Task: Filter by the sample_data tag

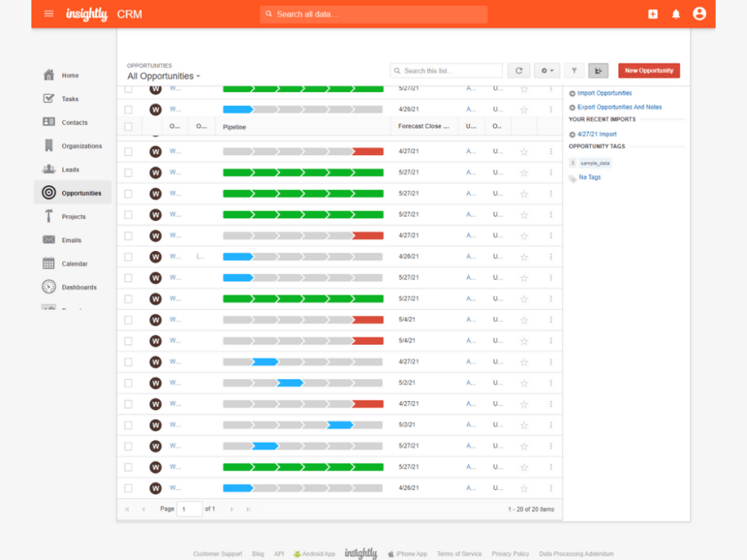Action: [595, 163]
